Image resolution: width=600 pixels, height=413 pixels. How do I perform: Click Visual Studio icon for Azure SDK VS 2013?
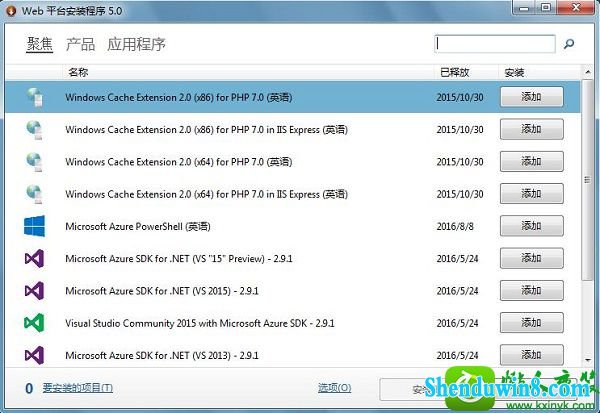point(34,355)
